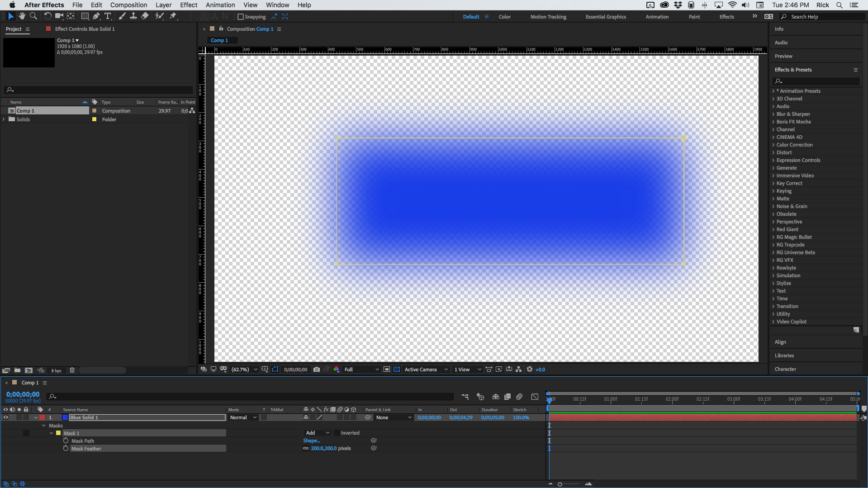
Task: Select the Horizontal Type tool
Action: click(x=108, y=16)
